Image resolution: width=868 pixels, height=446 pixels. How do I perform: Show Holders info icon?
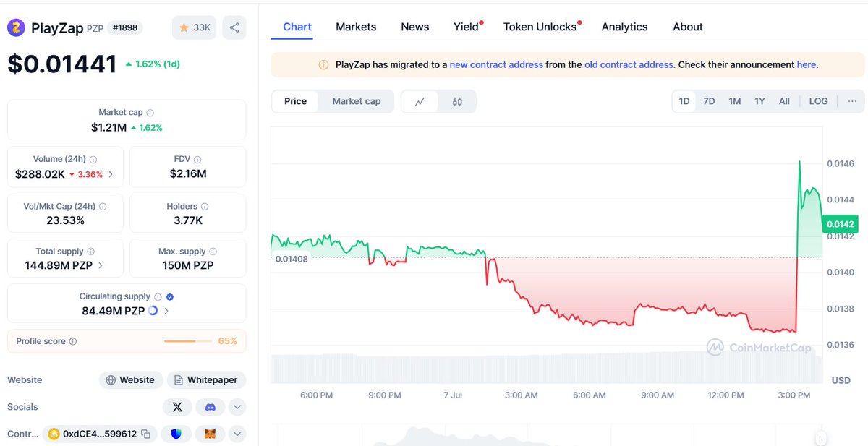205,207
